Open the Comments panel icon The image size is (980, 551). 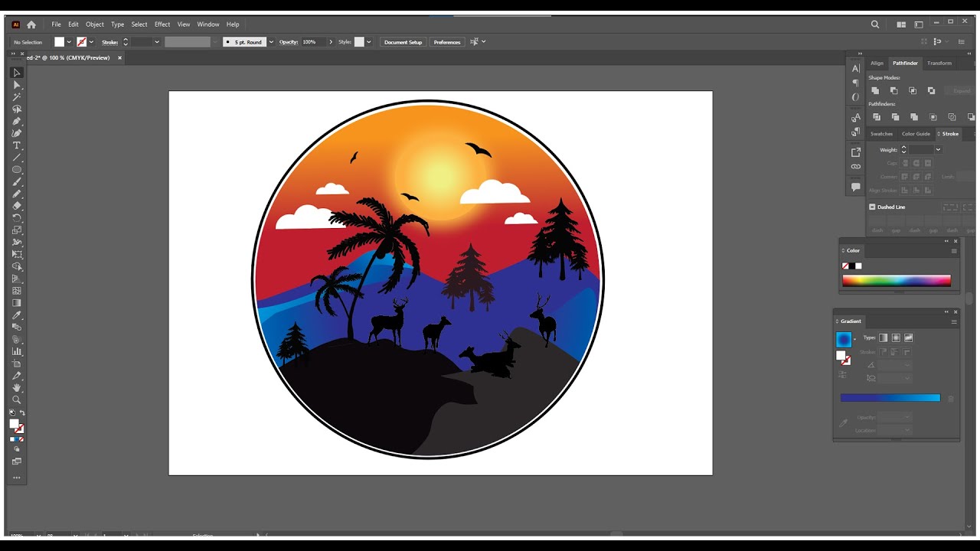click(x=856, y=187)
